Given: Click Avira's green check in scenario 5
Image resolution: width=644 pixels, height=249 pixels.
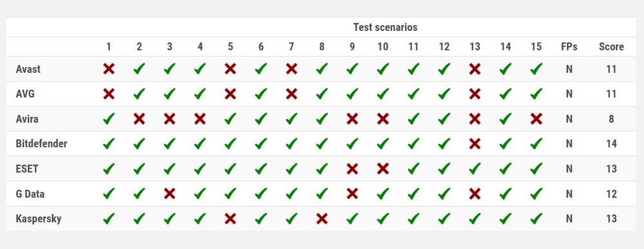Looking at the screenshot, I should pos(231,119).
